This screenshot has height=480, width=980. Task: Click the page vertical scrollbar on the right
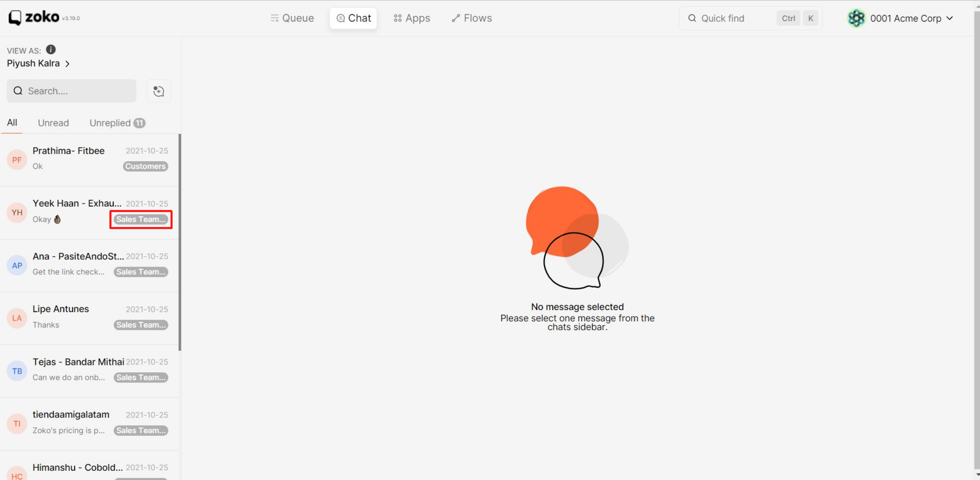point(977,240)
